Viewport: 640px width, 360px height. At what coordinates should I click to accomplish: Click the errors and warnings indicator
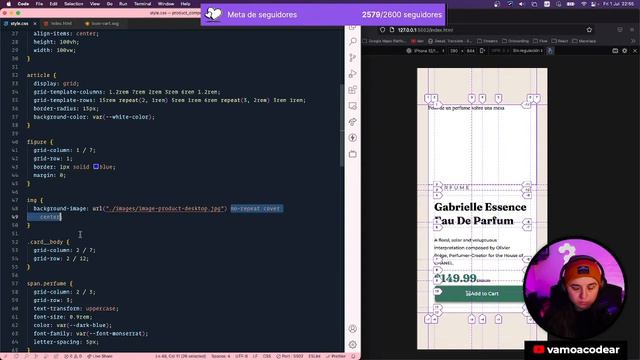(73, 356)
